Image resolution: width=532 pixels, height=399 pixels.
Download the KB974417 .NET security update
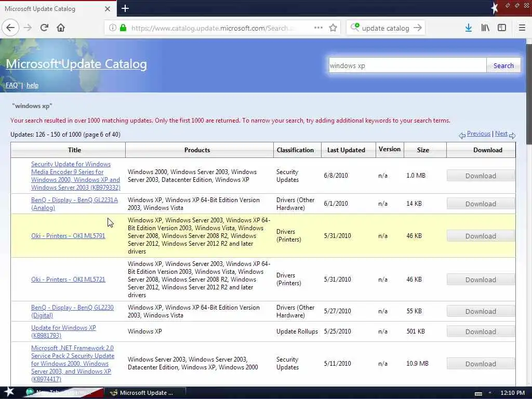(x=481, y=364)
